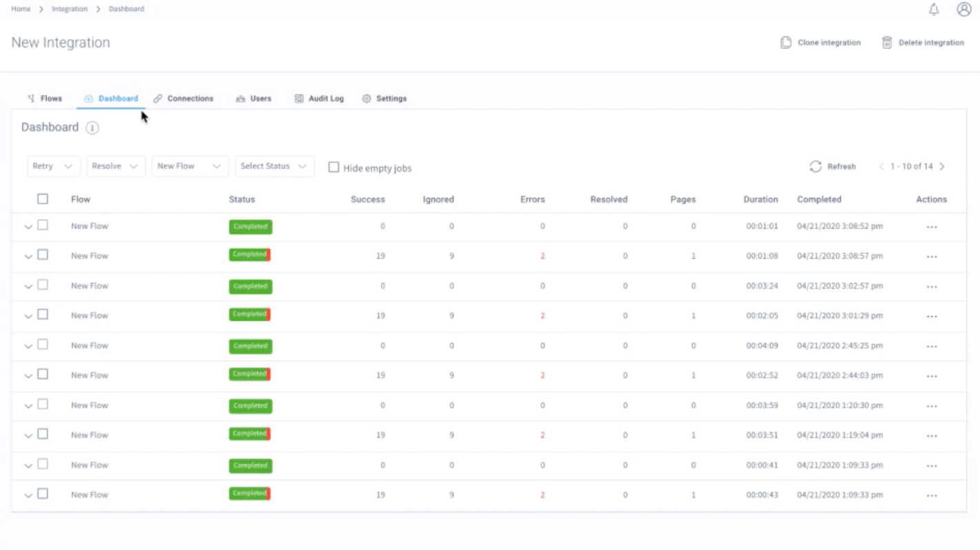The width and height of the screenshot is (980, 550).
Task: Click the Resolve dropdown button
Action: pos(115,166)
